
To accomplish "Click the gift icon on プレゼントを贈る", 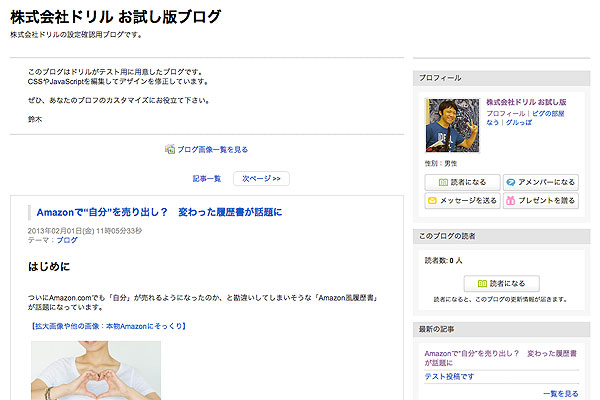I will pos(510,201).
